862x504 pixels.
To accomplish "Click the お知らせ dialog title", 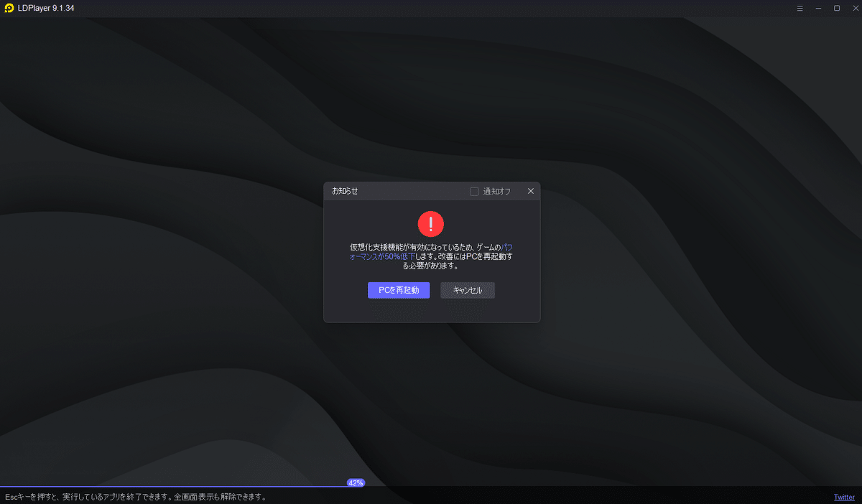I will pyautogui.click(x=345, y=191).
